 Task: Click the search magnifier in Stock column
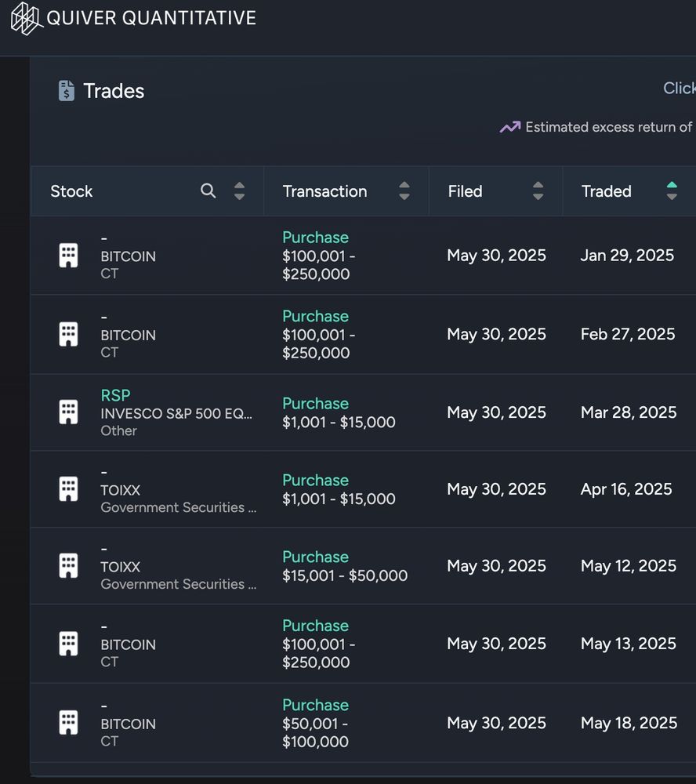tap(208, 191)
